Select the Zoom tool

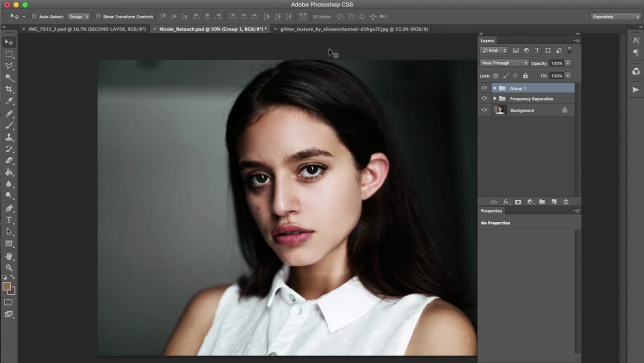coord(9,267)
